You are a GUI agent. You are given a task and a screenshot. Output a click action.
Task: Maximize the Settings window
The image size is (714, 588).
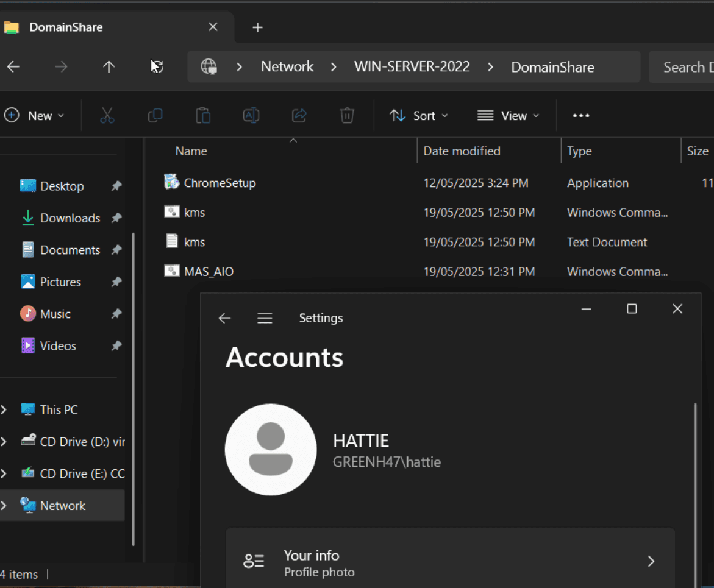(632, 309)
